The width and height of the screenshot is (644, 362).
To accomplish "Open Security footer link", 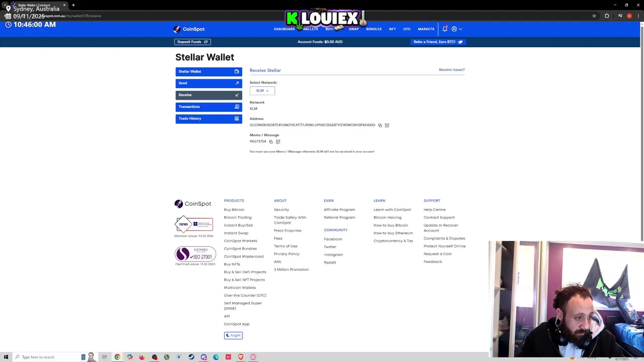I will 281,210.
